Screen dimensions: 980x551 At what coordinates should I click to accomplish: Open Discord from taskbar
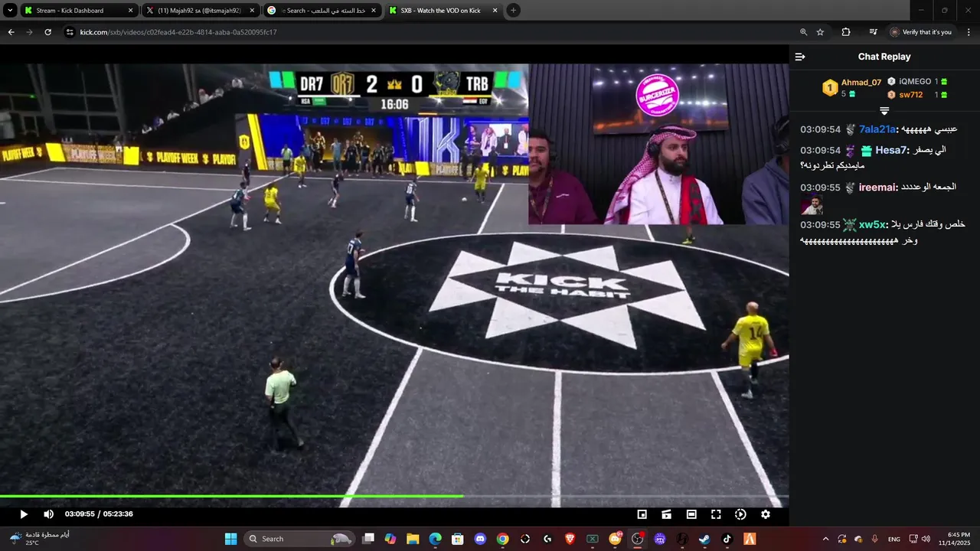tap(480, 539)
